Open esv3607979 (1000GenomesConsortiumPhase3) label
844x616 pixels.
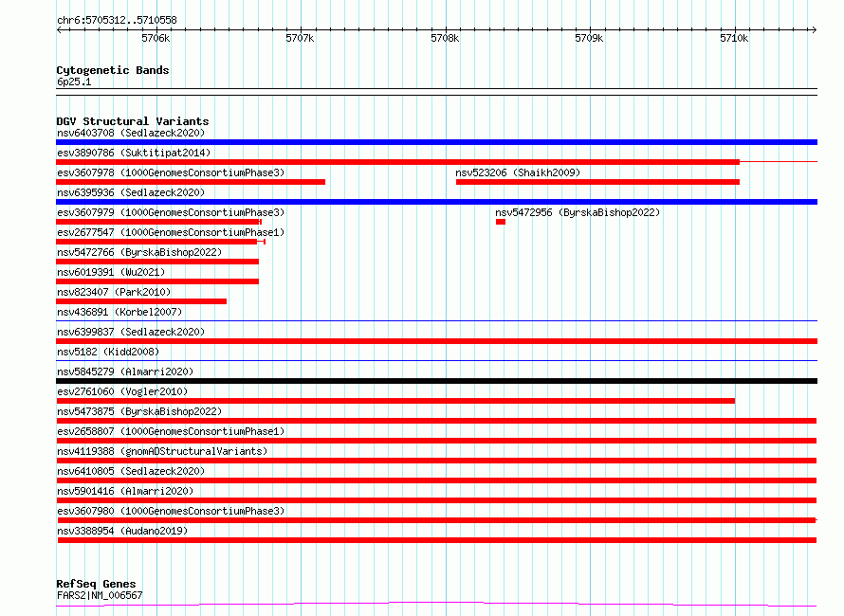pyautogui.click(x=171, y=212)
